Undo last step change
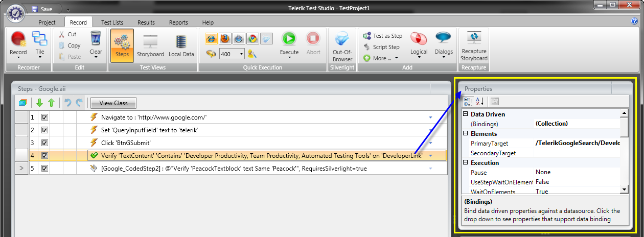The width and height of the screenshot is (644, 237). [x=68, y=103]
